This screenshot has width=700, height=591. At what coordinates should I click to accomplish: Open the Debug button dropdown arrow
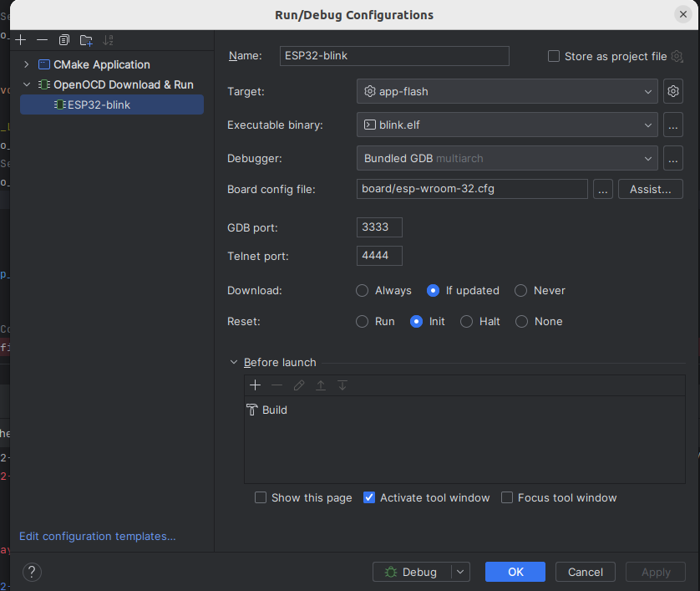click(460, 572)
